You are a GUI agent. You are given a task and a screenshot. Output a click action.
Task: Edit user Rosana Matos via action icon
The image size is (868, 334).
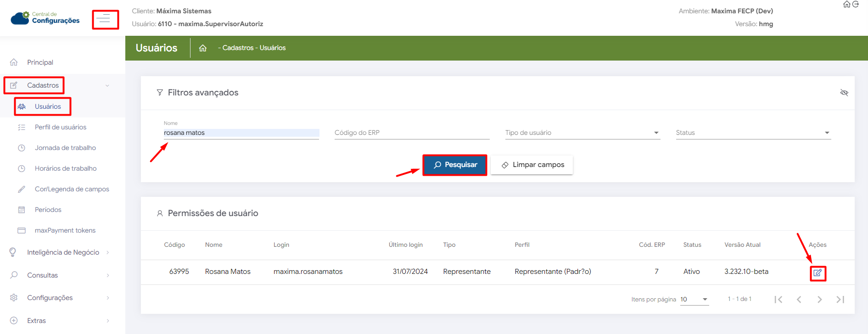(818, 273)
